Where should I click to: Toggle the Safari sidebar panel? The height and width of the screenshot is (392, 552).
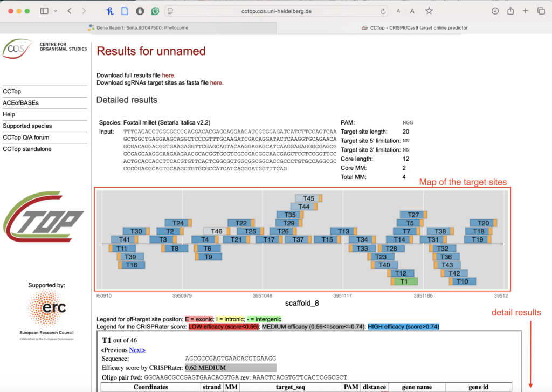coord(44,11)
